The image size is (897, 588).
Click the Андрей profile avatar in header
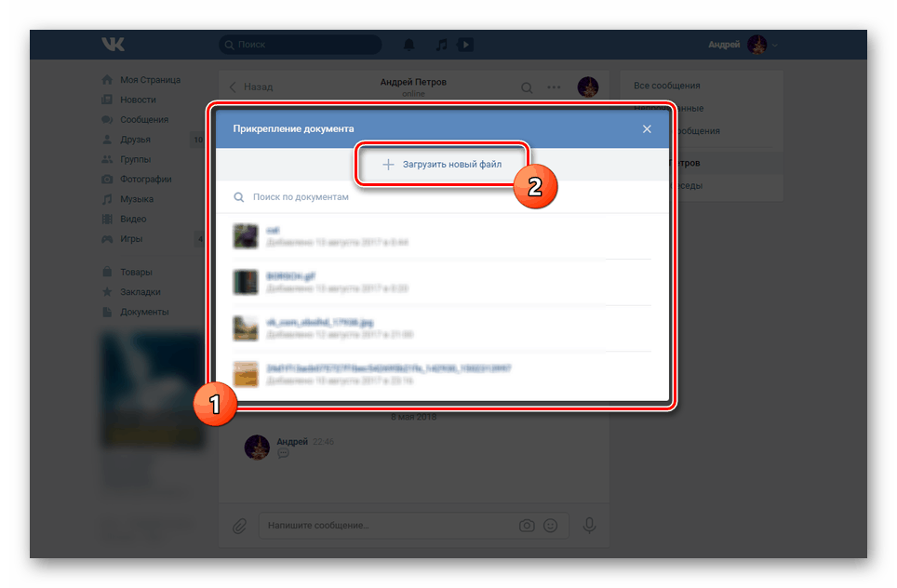756,45
